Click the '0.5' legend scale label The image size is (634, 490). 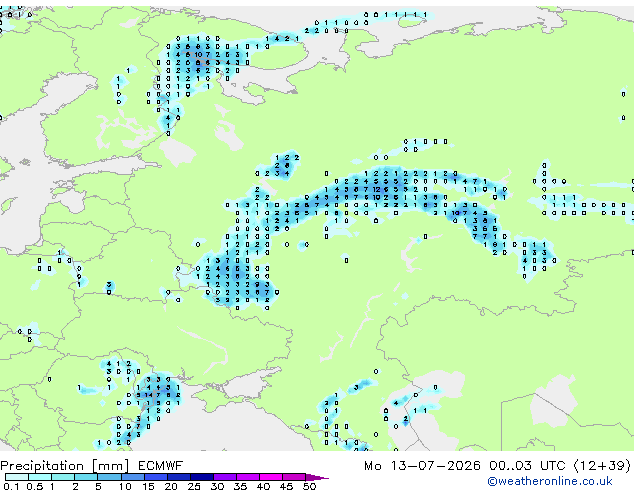click(x=35, y=486)
